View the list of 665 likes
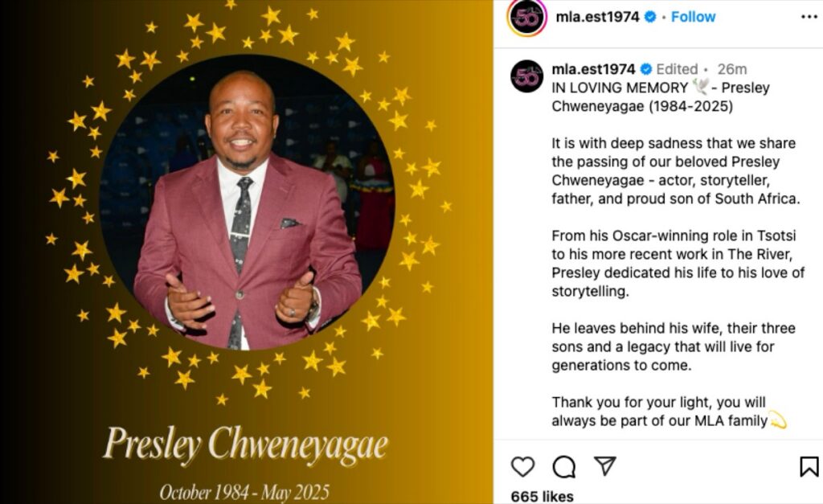This screenshot has height=504, width=823. [x=542, y=496]
